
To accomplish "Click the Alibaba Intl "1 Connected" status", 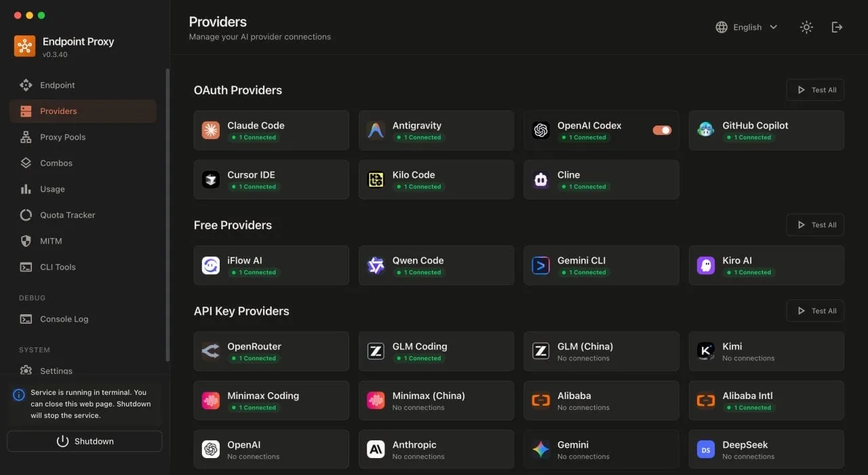I will click(749, 408).
